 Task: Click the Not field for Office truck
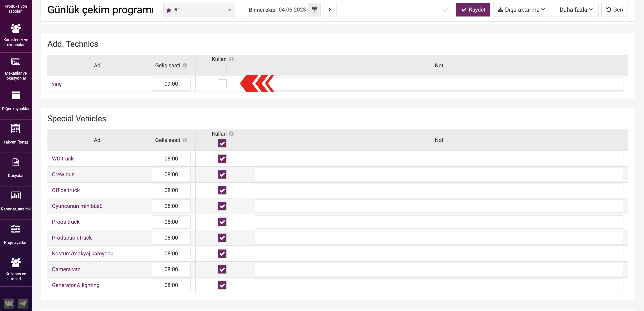[439, 190]
